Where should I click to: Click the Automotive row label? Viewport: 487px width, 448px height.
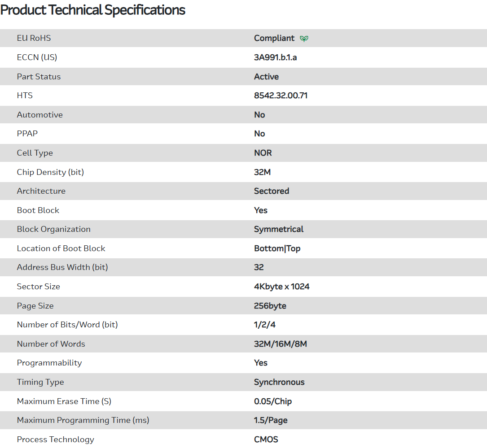click(39, 115)
